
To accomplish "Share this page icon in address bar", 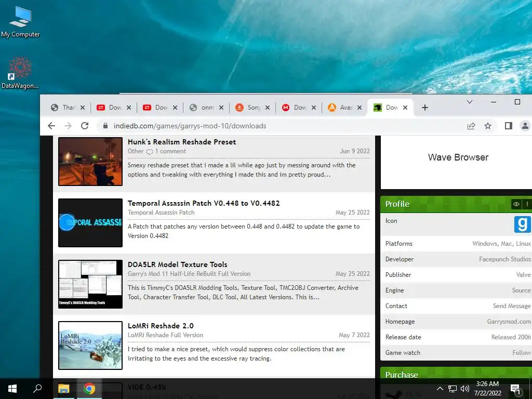I will tap(471, 126).
